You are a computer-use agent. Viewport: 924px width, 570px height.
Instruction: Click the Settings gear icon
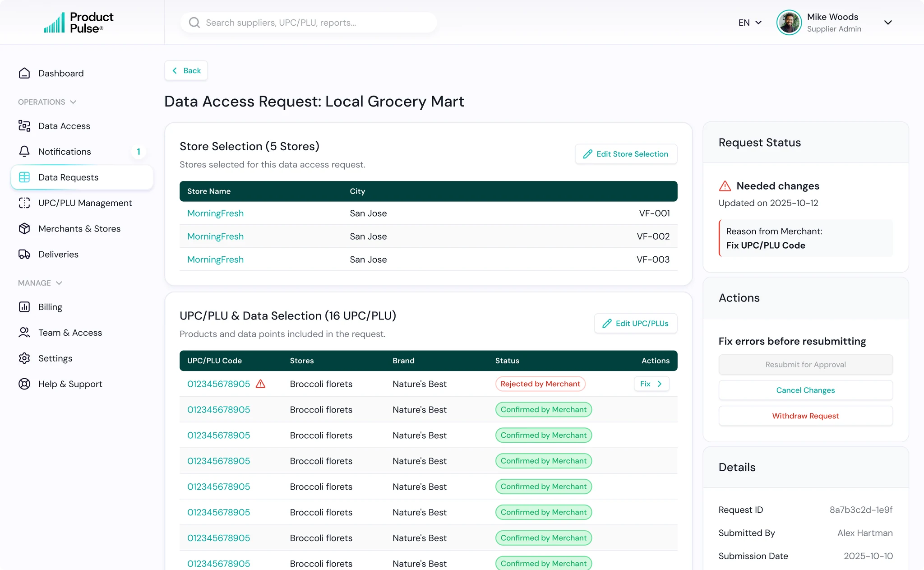[24, 358]
